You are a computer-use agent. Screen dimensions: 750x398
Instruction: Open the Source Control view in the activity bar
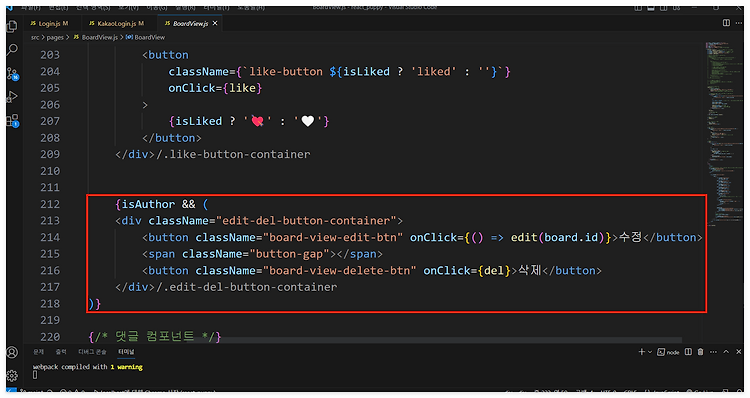[x=12, y=73]
